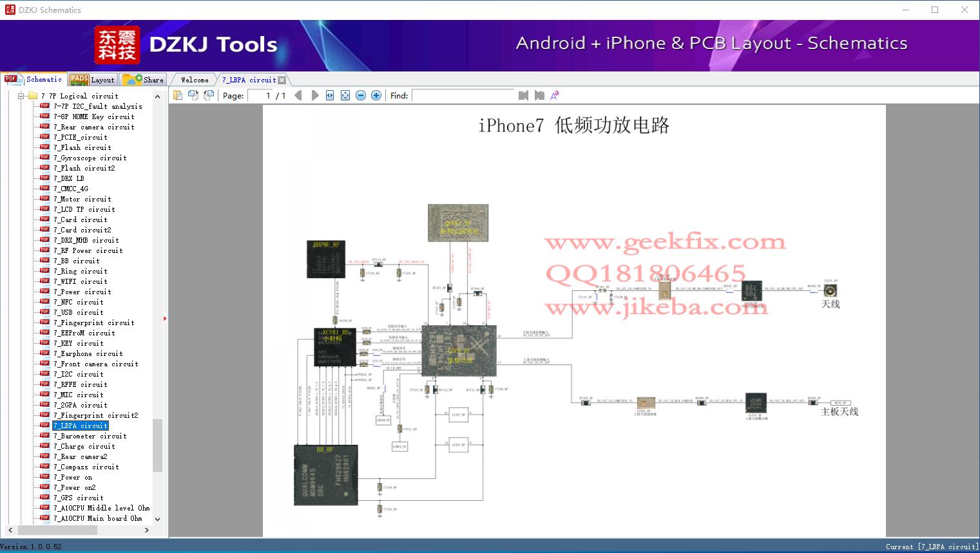Open 7_Earphone circuit
The height and width of the screenshot is (553, 980).
[x=88, y=353]
